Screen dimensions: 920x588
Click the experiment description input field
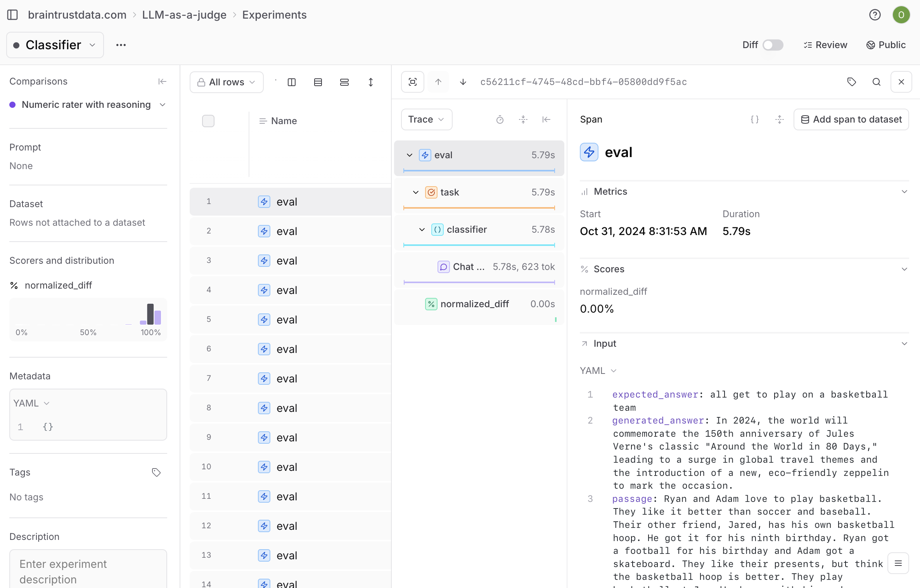tap(88, 571)
